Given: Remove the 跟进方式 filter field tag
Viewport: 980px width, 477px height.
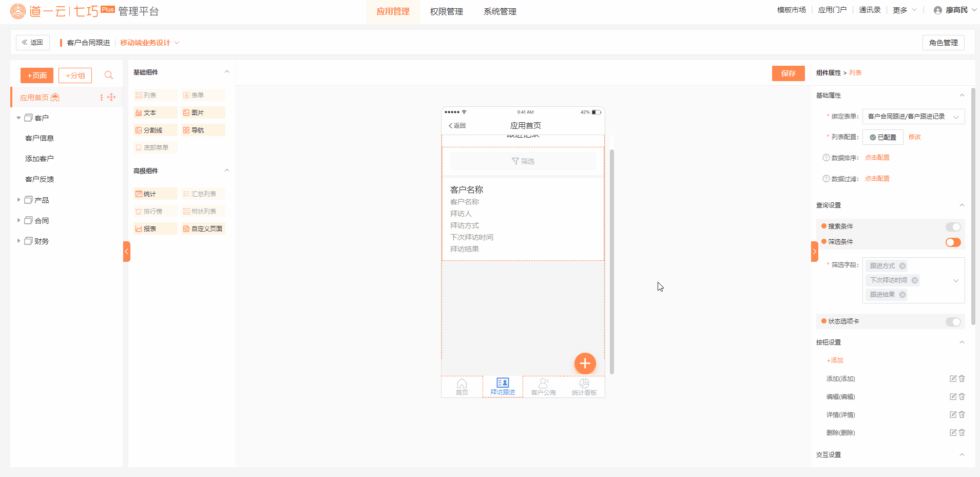Looking at the screenshot, I should click(902, 266).
